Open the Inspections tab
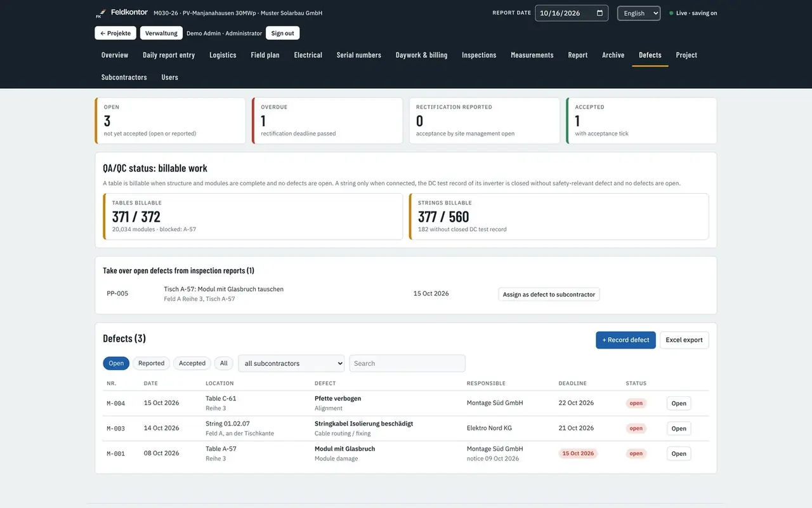The height and width of the screenshot is (508, 812). (x=479, y=55)
